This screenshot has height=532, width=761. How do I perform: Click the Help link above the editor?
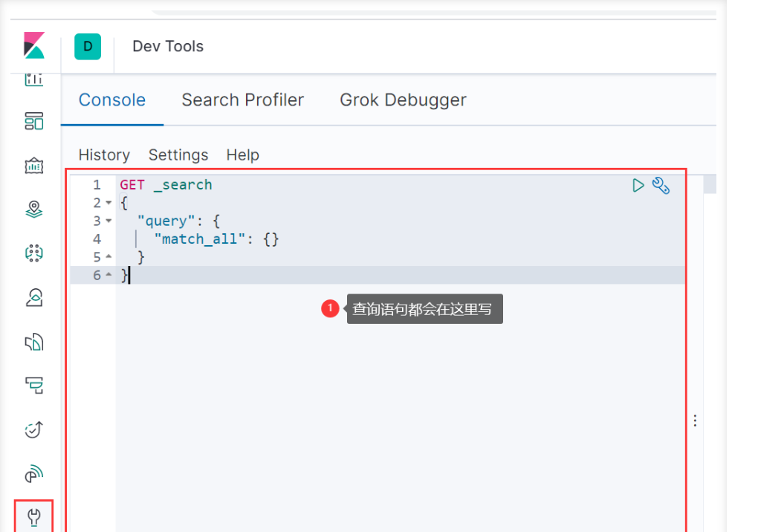(242, 155)
